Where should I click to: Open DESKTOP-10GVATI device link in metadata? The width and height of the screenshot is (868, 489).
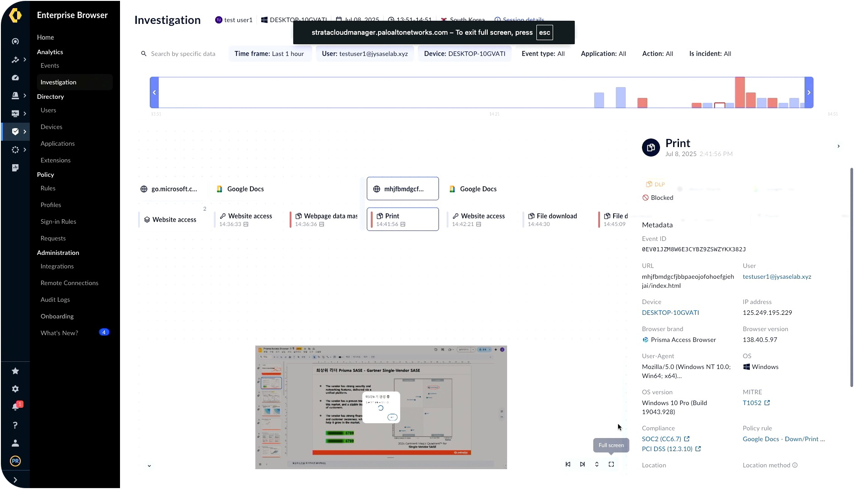(x=670, y=313)
